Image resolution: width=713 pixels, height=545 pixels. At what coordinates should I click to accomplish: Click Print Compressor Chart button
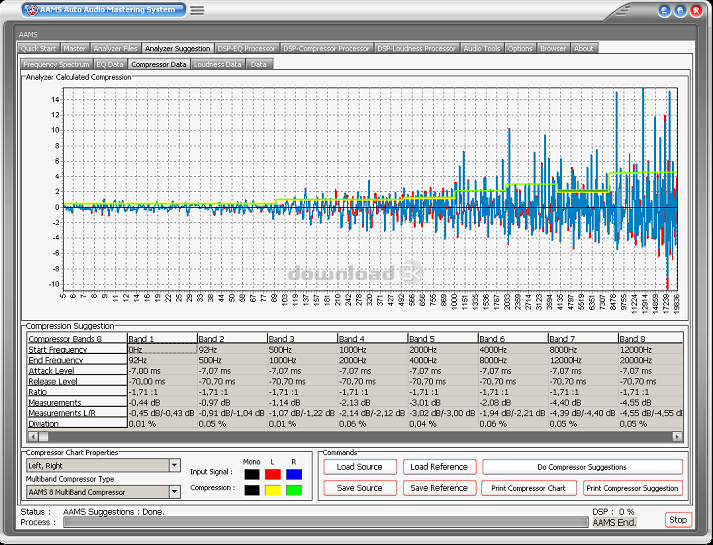[528, 488]
